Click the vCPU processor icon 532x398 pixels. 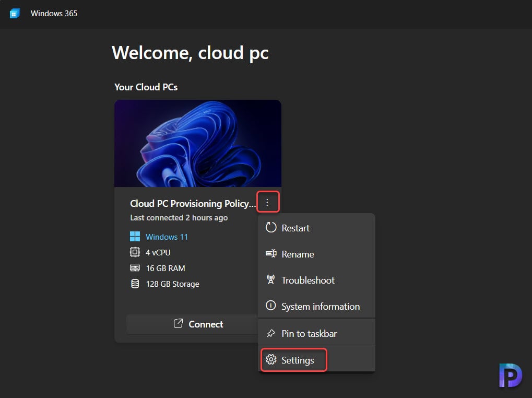tap(135, 252)
